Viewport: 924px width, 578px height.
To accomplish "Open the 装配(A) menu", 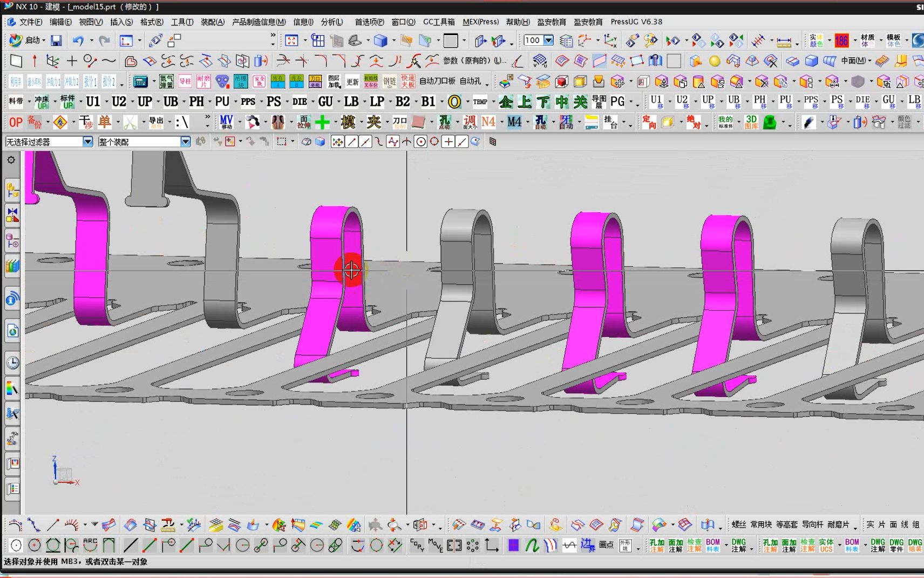I will tap(213, 22).
